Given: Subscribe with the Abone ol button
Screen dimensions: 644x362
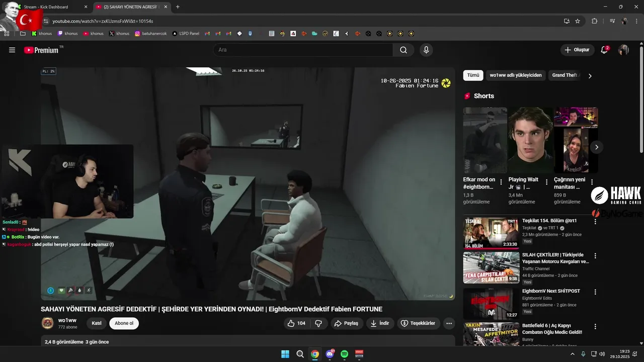Looking at the screenshot, I should click(x=124, y=323).
